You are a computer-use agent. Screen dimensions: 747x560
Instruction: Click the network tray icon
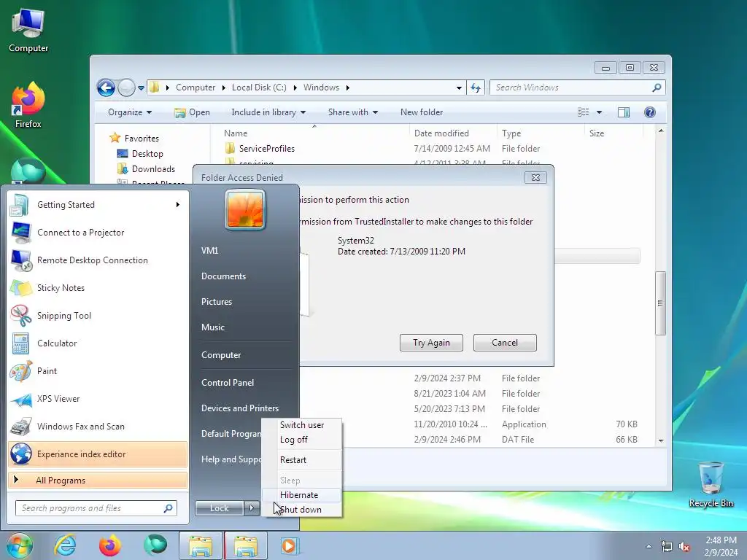pyautogui.click(x=667, y=546)
